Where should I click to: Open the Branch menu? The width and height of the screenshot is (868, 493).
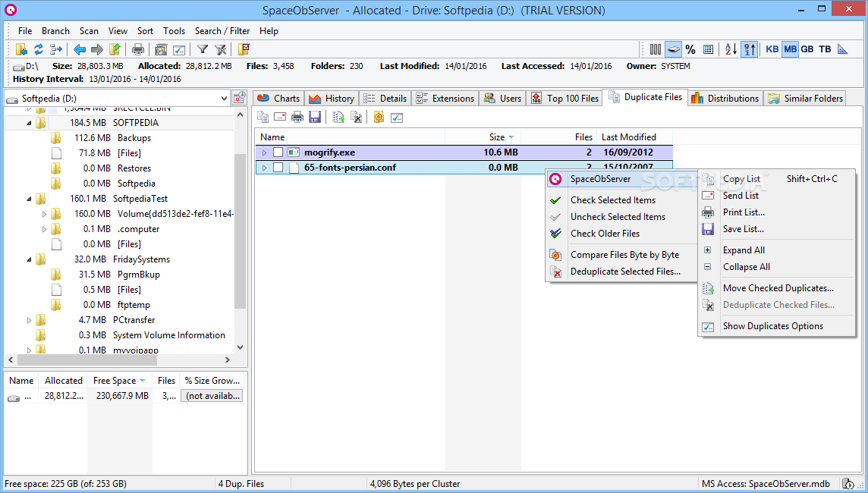point(55,31)
